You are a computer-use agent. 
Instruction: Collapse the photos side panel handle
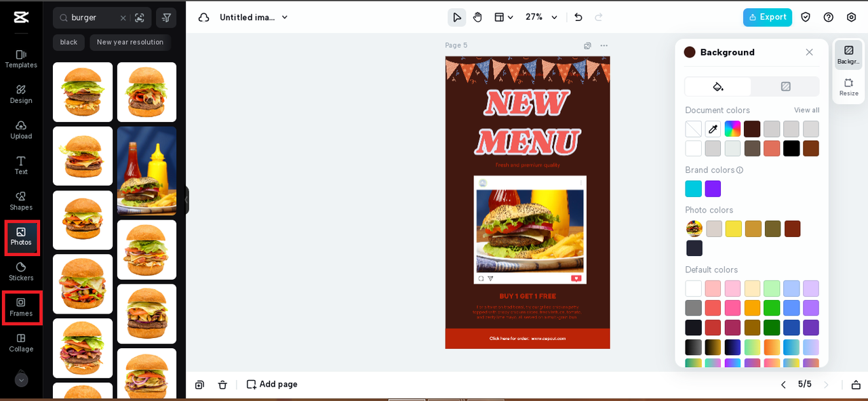tap(186, 200)
